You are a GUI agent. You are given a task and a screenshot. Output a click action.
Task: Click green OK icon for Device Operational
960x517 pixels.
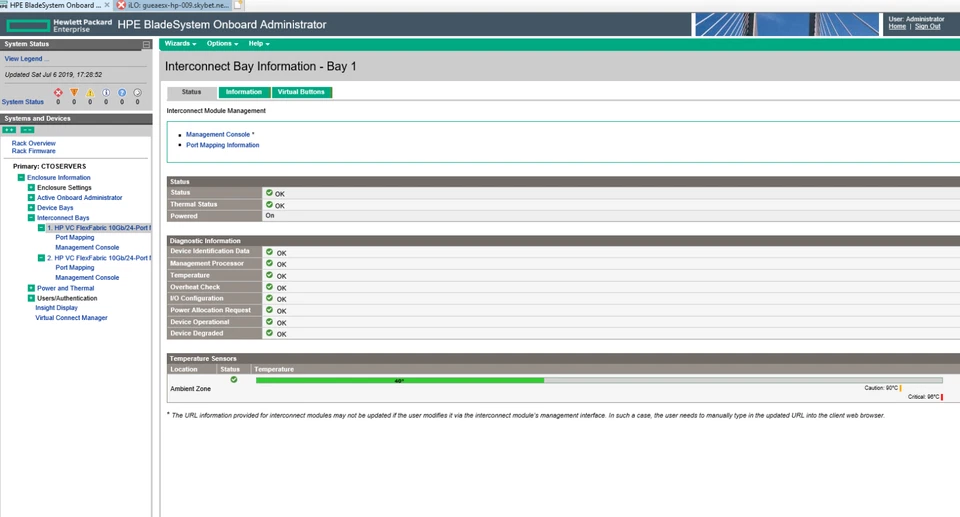tap(269, 322)
